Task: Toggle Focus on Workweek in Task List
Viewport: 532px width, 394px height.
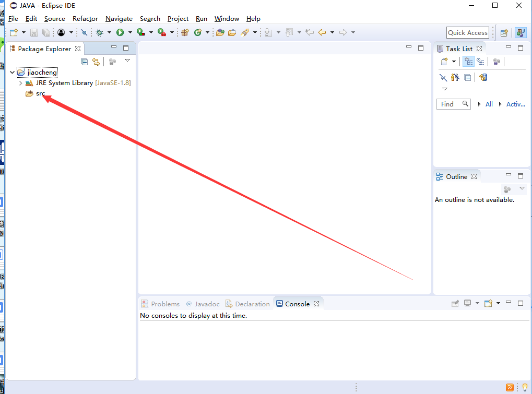Action: 496,62
